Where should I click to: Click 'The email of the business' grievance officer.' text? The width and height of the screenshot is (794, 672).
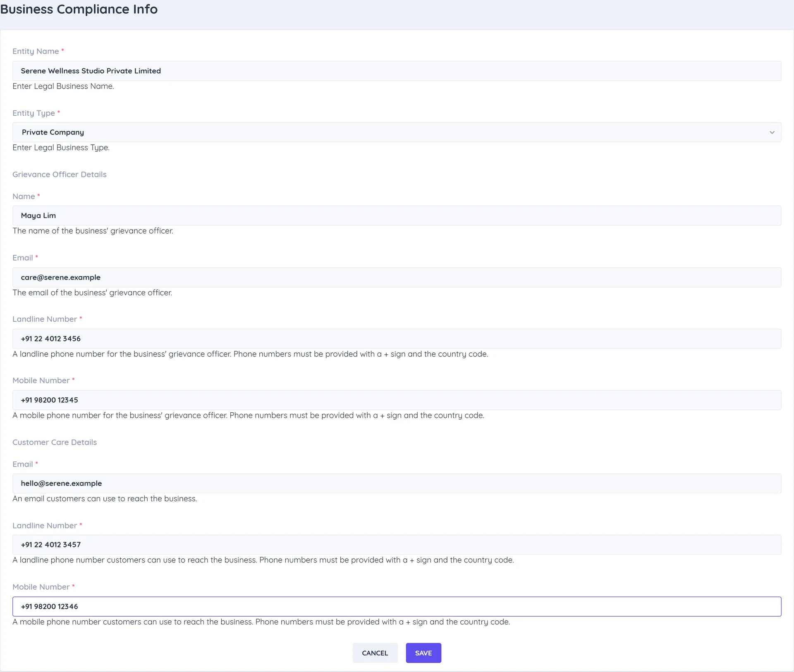click(x=92, y=292)
